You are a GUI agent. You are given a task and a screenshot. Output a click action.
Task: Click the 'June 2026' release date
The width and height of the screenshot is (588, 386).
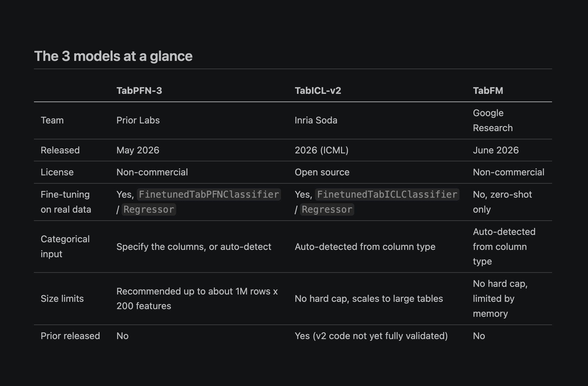click(x=496, y=150)
